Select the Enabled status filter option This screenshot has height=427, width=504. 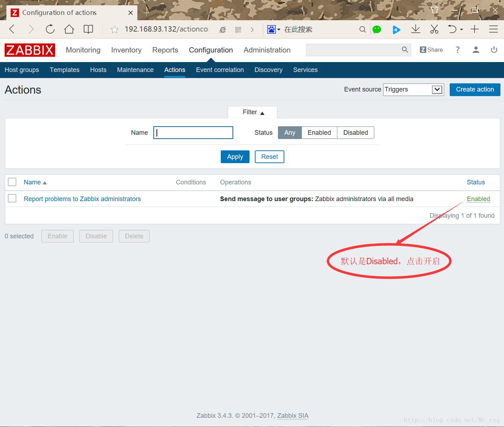pos(319,133)
